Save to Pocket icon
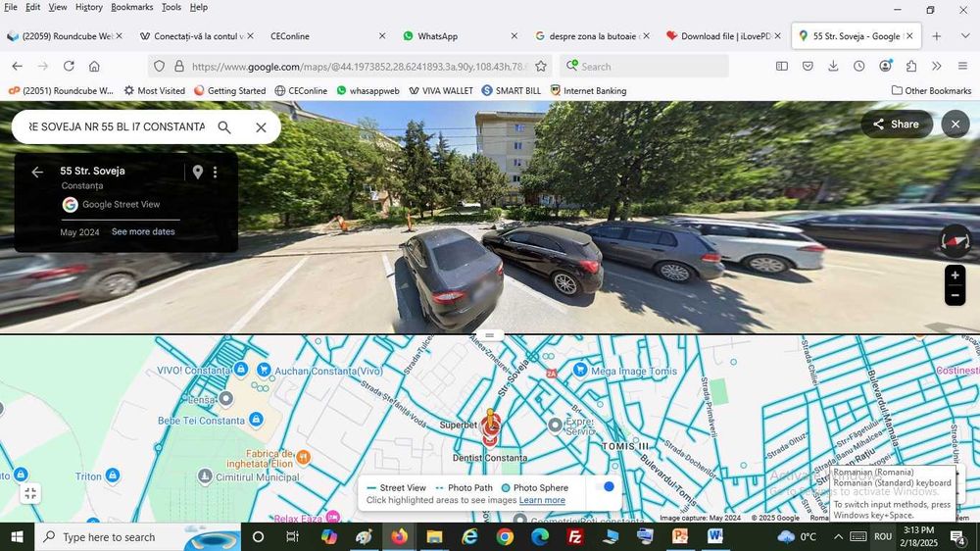The width and height of the screenshot is (980, 551). tap(808, 67)
